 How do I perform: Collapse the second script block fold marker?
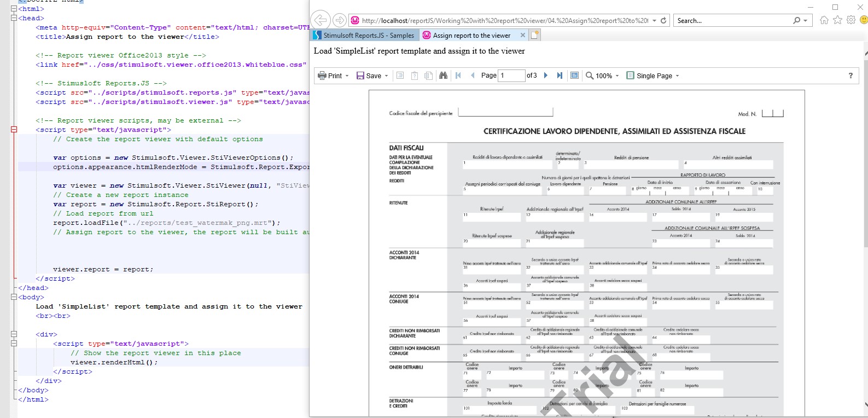coord(14,344)
